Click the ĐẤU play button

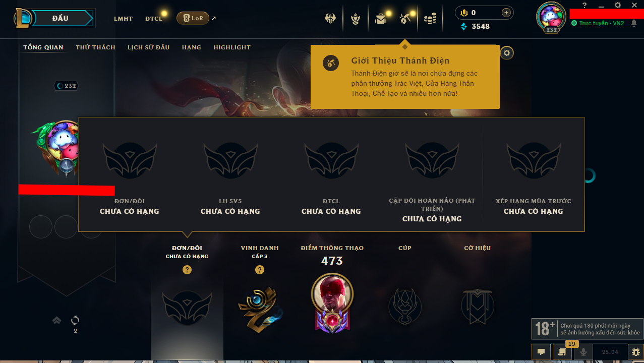coord(61,19)
